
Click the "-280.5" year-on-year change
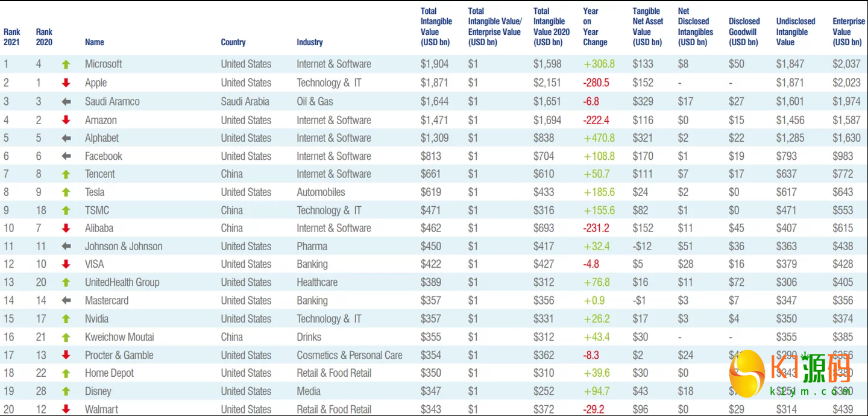597,83
